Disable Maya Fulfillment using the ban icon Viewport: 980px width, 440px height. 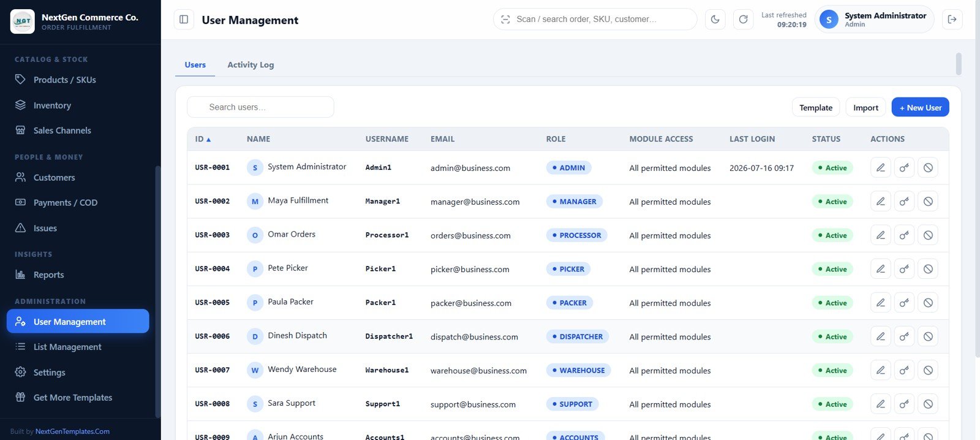pos(928,202)
